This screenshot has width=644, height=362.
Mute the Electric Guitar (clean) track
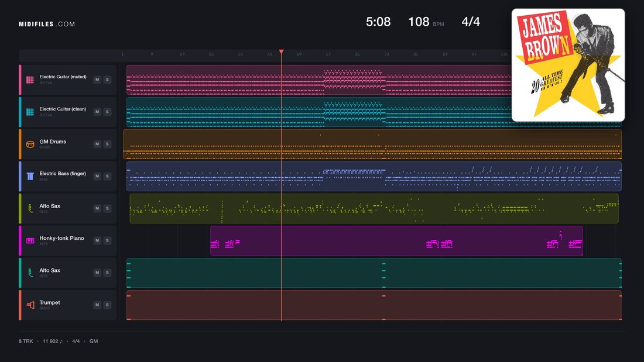point(97,112)
